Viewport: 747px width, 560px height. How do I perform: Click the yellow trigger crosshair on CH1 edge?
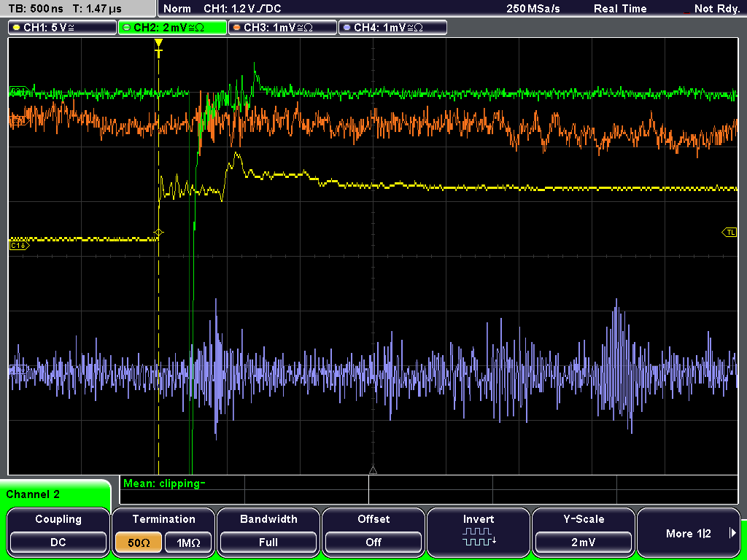point(158,233)
